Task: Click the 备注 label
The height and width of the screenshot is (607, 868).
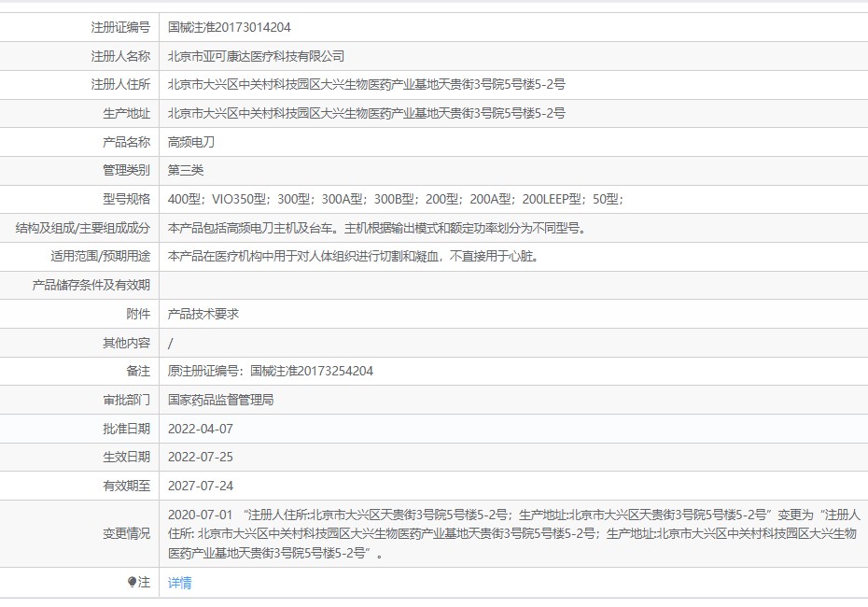Action: click(x=138, y=371)
